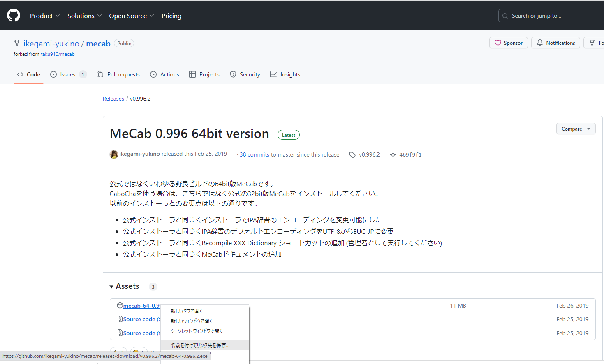Click the Issues count badge 1
Image resolution: width=604 pixels, height=364 pixels.
83,74
